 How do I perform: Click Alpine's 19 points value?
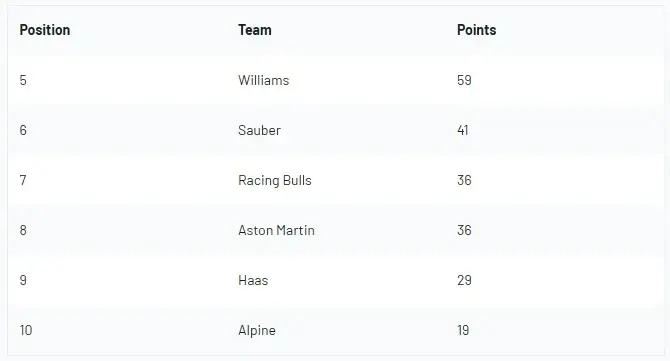463,330
